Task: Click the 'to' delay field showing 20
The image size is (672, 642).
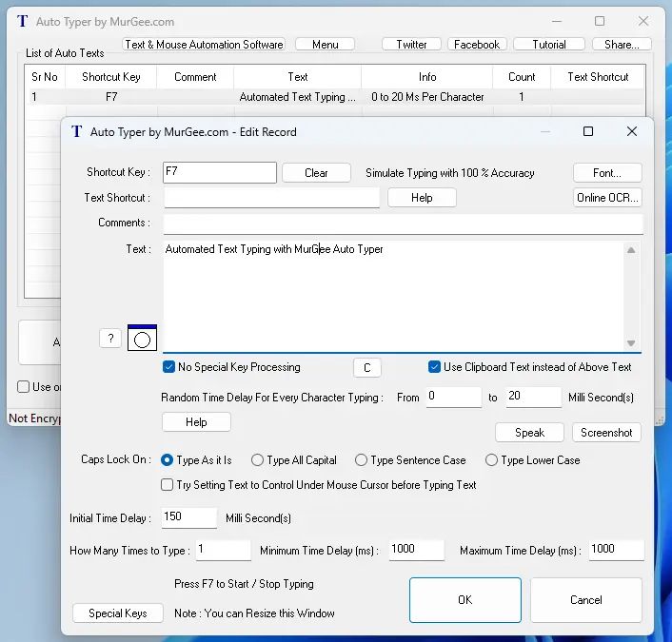Action: point(533,397)
